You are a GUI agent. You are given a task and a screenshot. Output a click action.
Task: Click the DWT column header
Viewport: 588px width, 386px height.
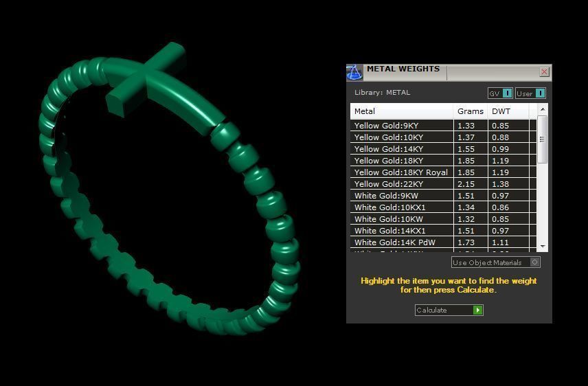point(508,111)
